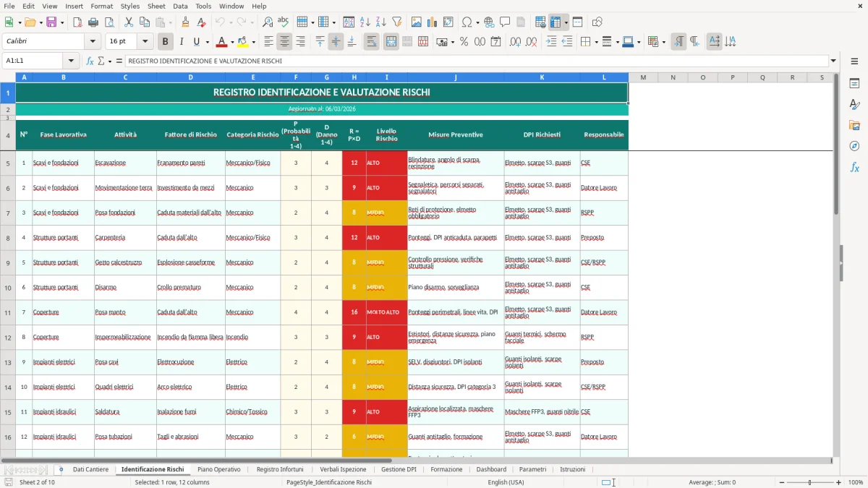Click English (USA) language in status bar
Image resolution: width=868 pixels, height=488 pixels.
click(x=506, y=482)
